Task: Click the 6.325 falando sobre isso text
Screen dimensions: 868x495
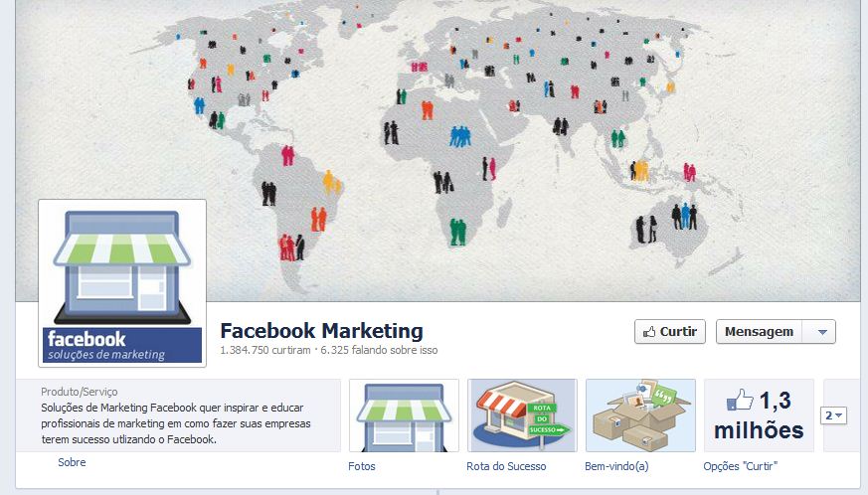Action: pos(379,350)
